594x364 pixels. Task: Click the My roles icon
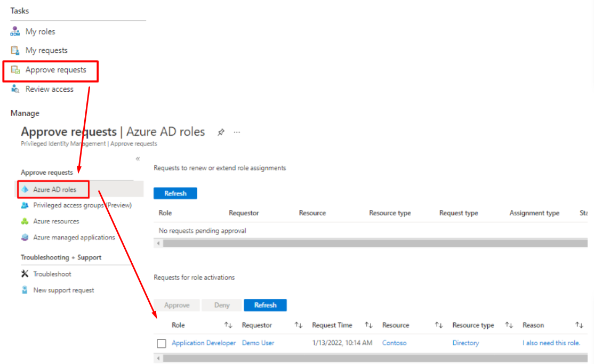[15, 31]
